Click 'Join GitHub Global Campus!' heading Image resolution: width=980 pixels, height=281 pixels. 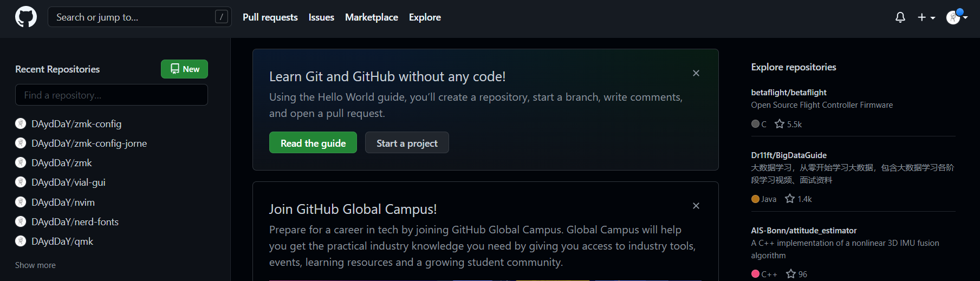tap(353, 209)
